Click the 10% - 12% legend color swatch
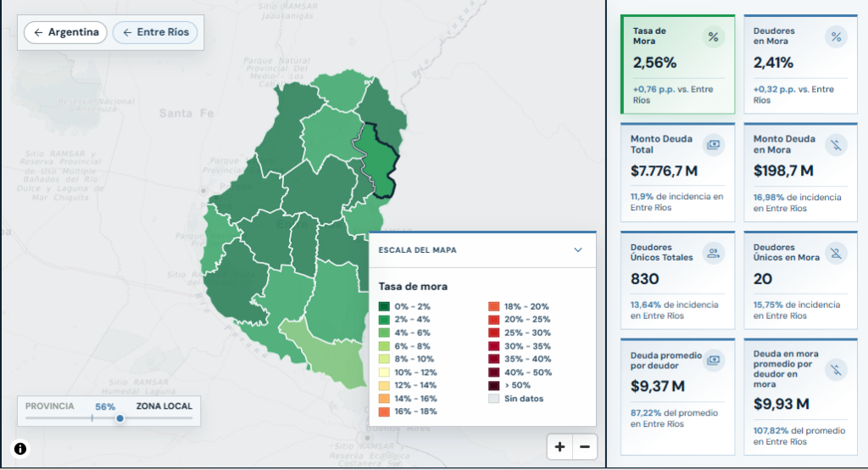This screenshot has width=868, height=470. pyautogui.click(x=384, y=372)
